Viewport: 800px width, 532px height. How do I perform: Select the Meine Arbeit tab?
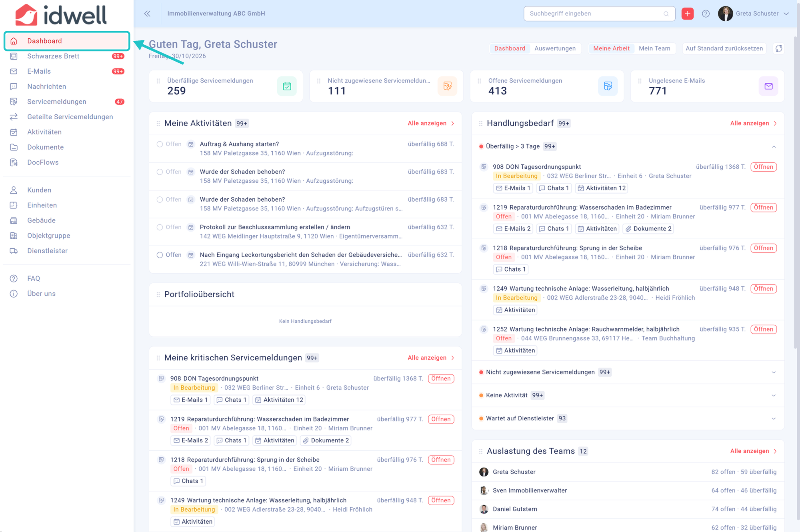coord(611,48)
